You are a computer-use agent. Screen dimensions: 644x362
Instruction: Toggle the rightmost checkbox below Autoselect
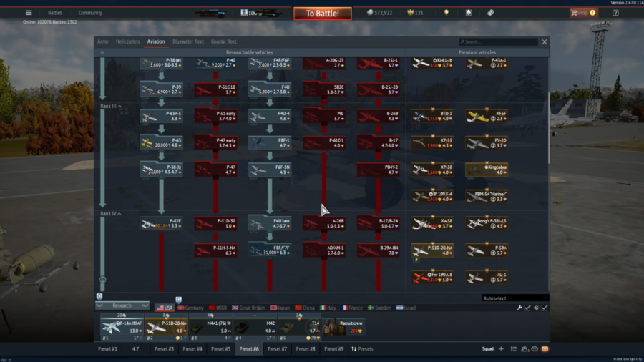[545, 308]
